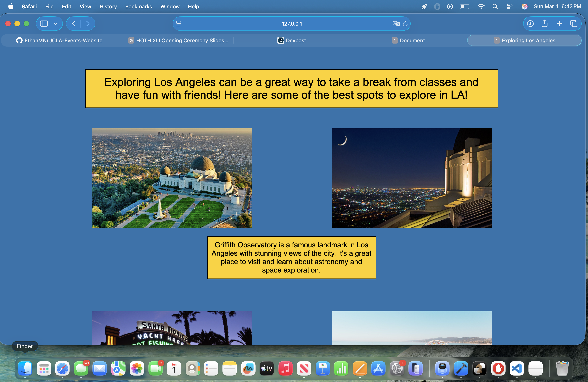Viewport: 588px width, 382px height.
Task: Go forward with the forward arrow
Action: coord(88,24)
